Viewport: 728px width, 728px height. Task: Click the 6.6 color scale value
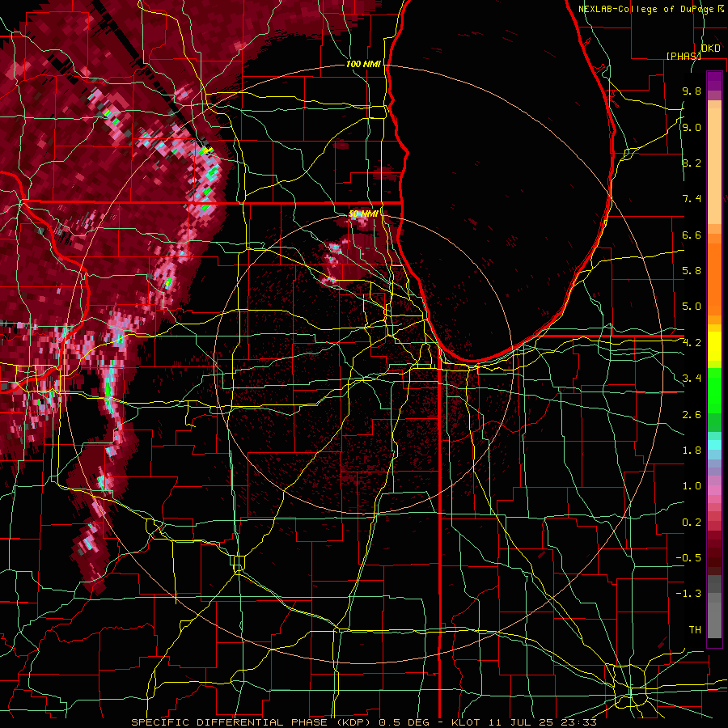tap(692, 235)
